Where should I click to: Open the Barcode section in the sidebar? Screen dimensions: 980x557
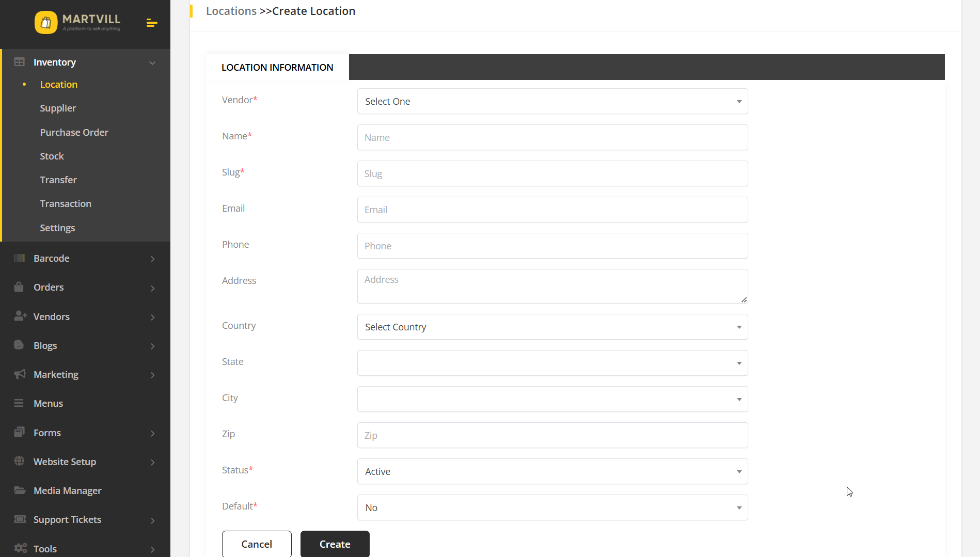(x=51, y=258)
